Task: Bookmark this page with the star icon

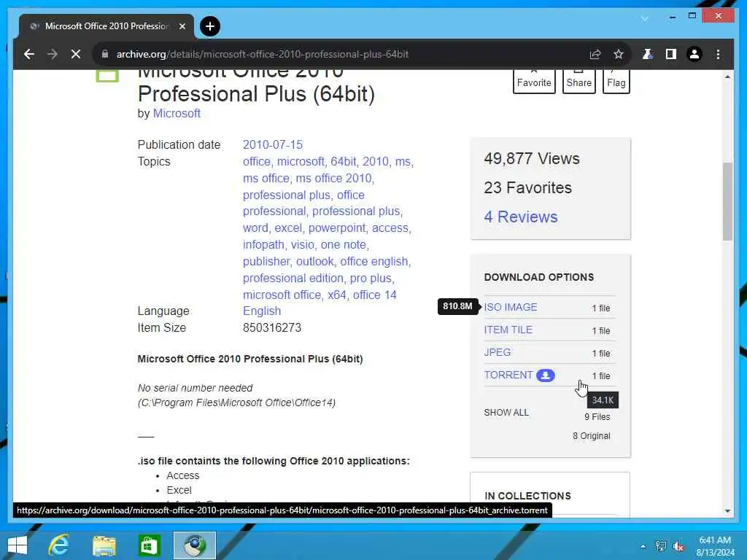Action: tap(619, 54)
